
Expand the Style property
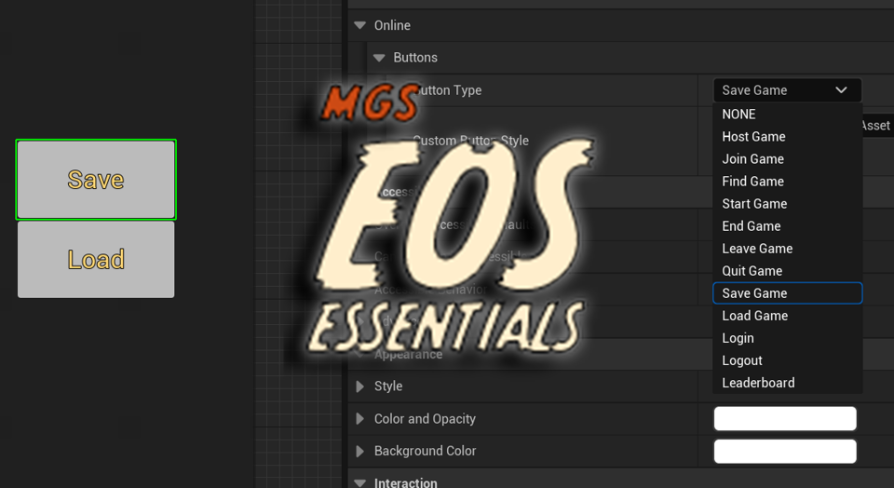360,387
